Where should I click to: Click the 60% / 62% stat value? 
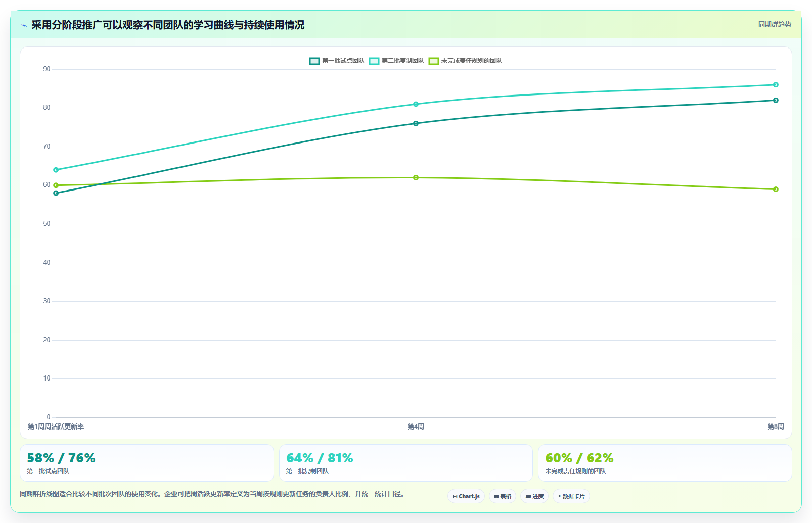coord(579,458)
